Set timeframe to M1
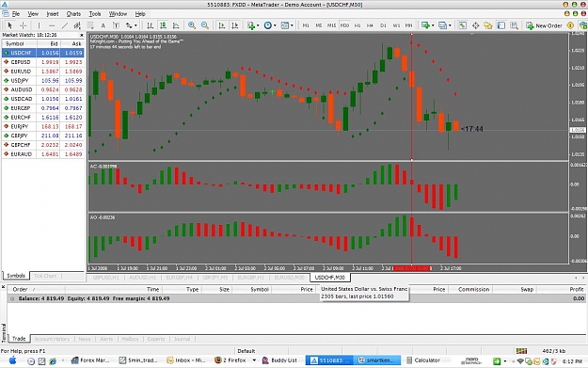 pyautogui.click(x=306, y=25)
